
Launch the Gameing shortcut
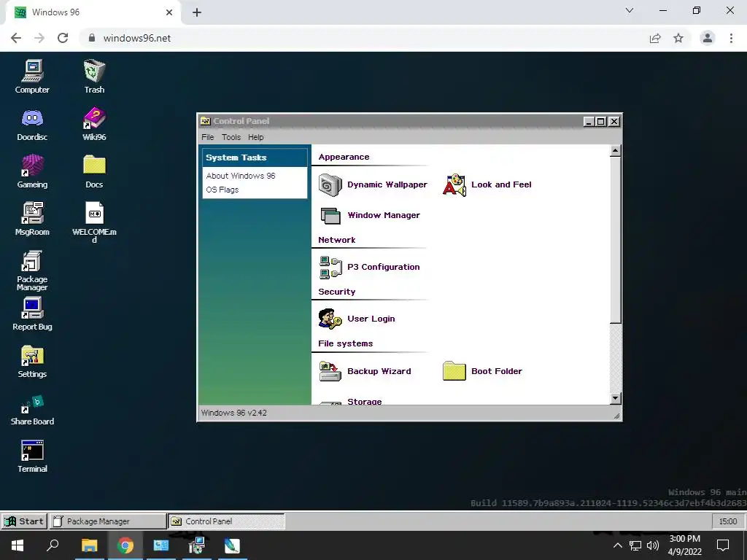coord(32,171)
